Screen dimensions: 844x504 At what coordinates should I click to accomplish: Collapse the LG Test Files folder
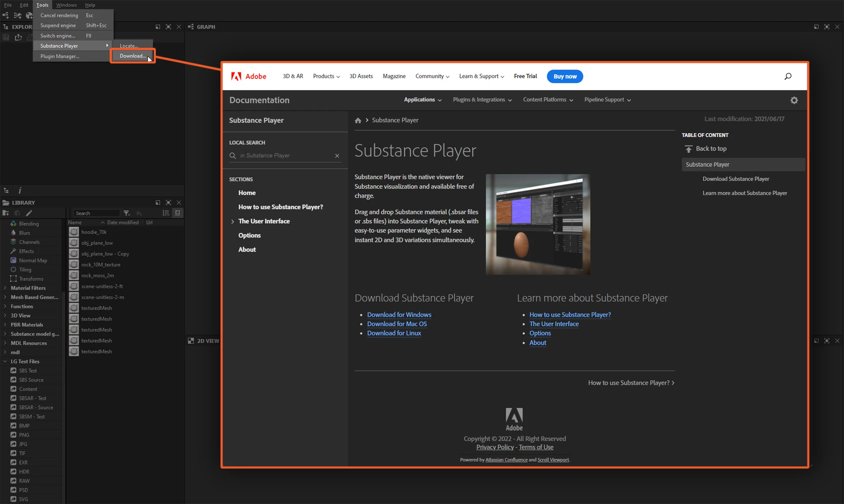point(5,361)
